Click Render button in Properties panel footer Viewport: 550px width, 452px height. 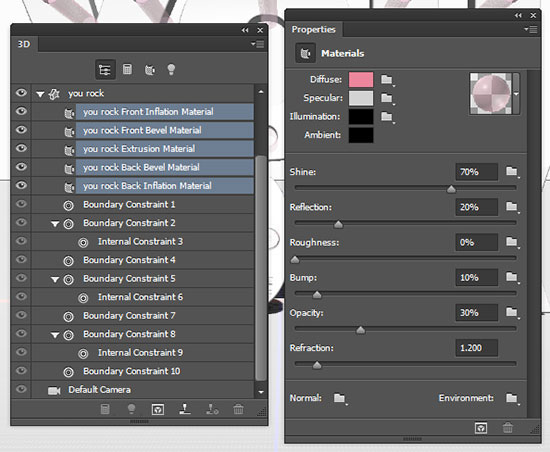[x=481, y=428]
